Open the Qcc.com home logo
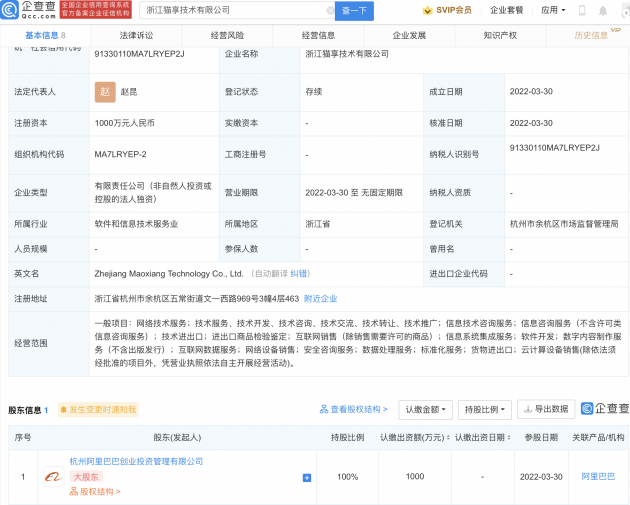 28,10
